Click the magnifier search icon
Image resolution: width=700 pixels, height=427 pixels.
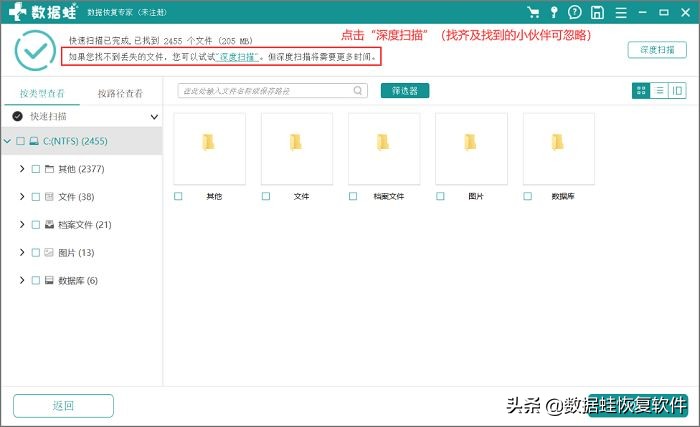click(358, 91)
